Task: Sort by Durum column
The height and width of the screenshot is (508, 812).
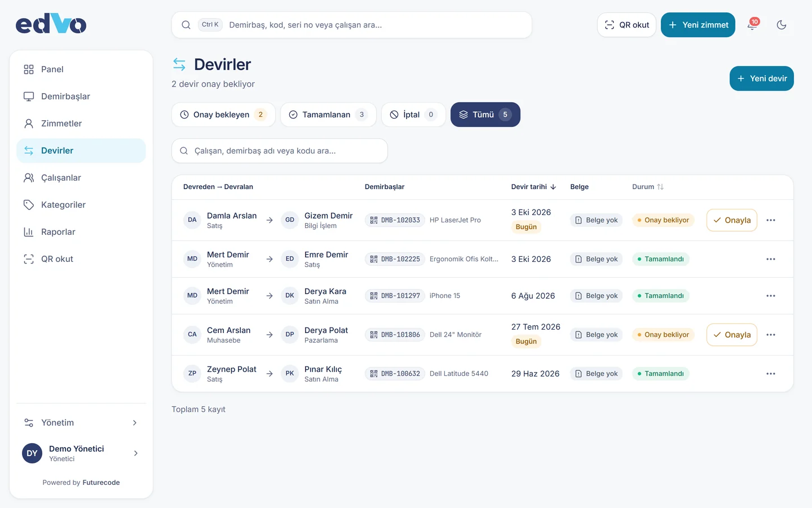Action: click(648, 187)
